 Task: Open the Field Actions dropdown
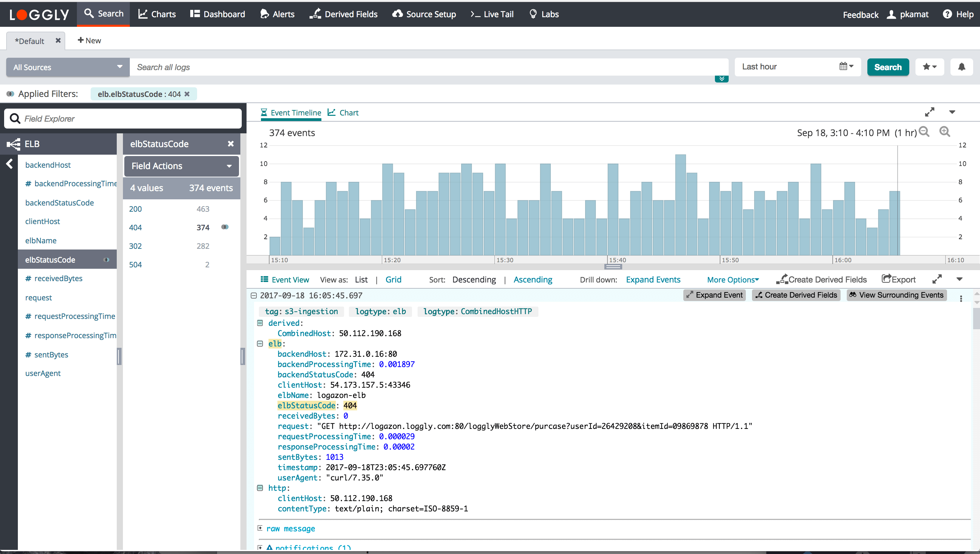[x=181, y=166]
